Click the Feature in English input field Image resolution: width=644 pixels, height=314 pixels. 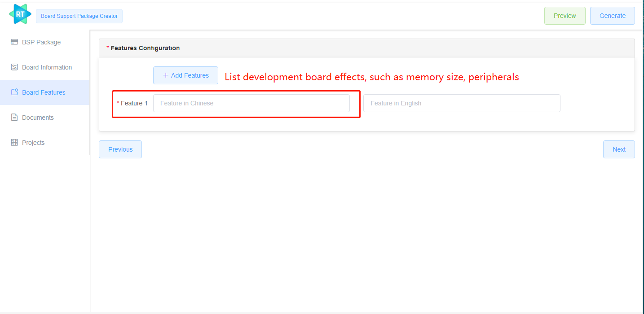coord(461,103)
